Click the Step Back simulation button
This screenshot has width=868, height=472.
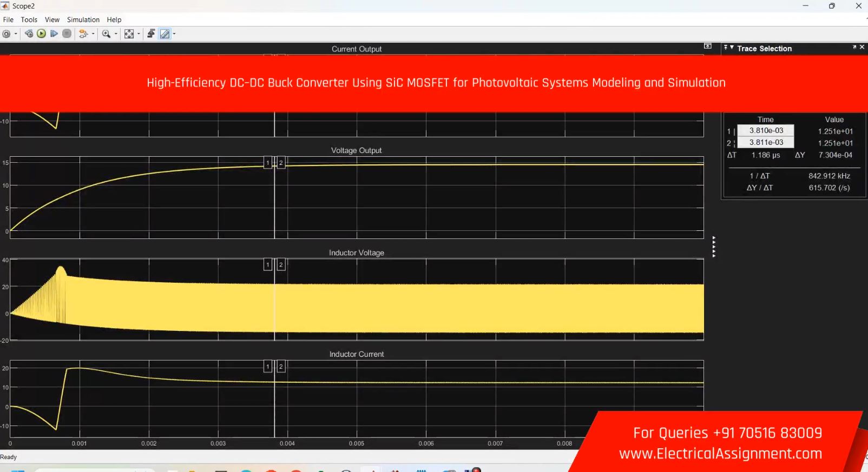[x=29, y=34]
